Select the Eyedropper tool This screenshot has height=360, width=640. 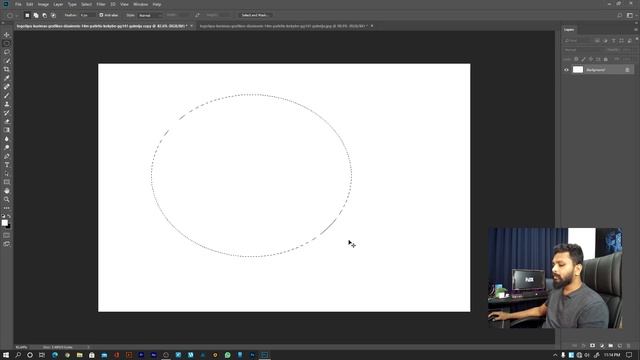pos(7,78)
